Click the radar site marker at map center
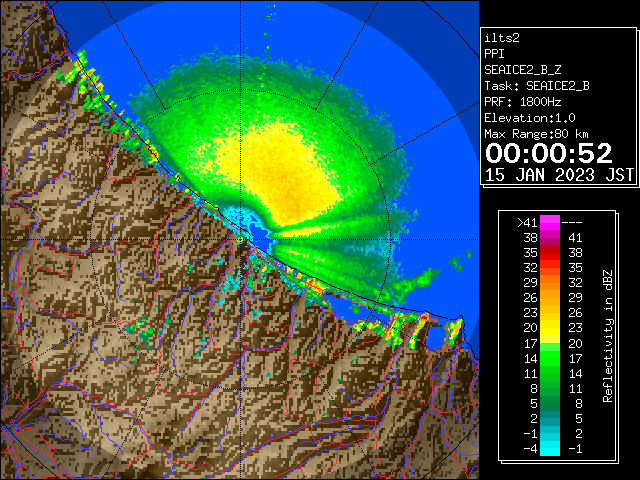640x480 pixels. click(240, 240)
